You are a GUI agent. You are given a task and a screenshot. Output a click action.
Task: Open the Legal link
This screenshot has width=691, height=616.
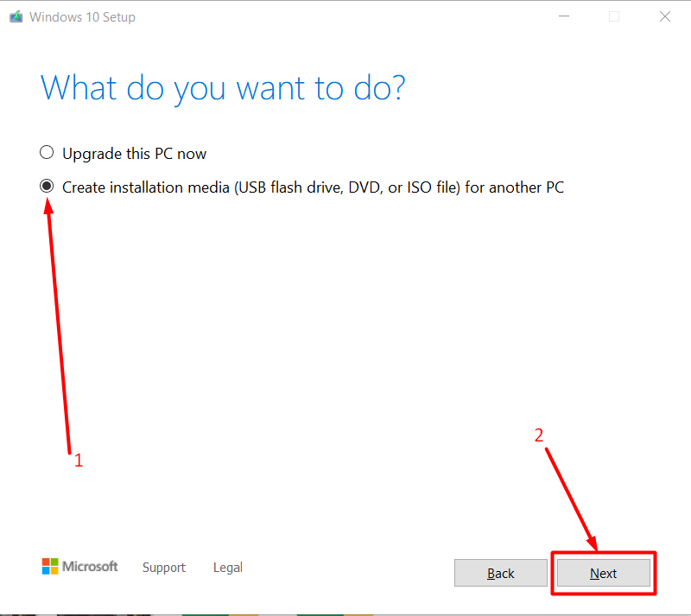(x=228, y=567)
